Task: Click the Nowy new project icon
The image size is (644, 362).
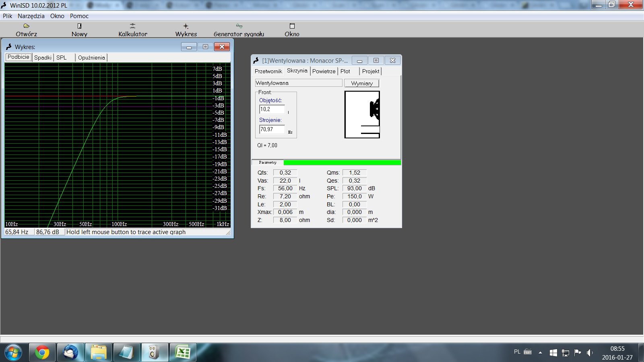Action: [x=79, y=26]
